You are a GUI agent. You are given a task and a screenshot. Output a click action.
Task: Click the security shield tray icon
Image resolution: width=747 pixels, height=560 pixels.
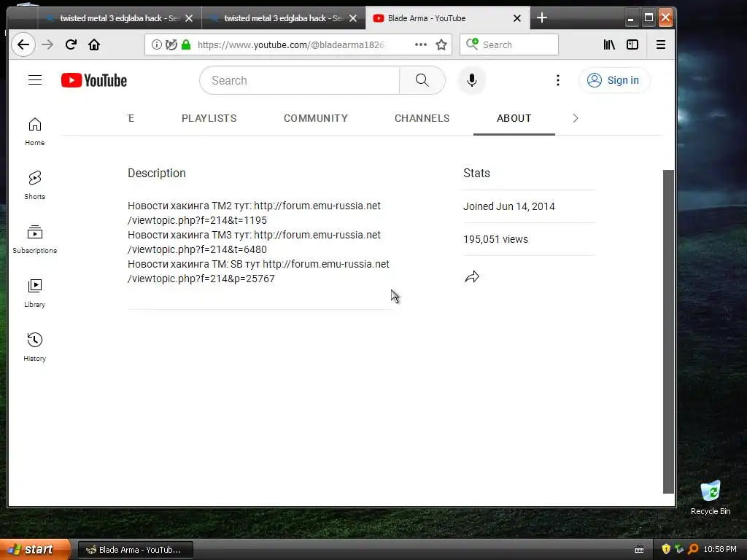pos(666,549)
